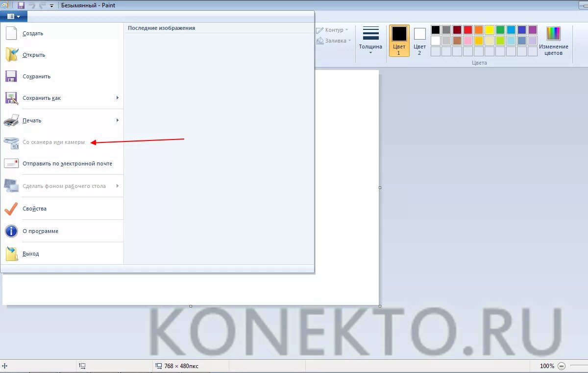Click the cursor position crosshair in status bar
Screen dimensions: 588x373
pos(4,366)
